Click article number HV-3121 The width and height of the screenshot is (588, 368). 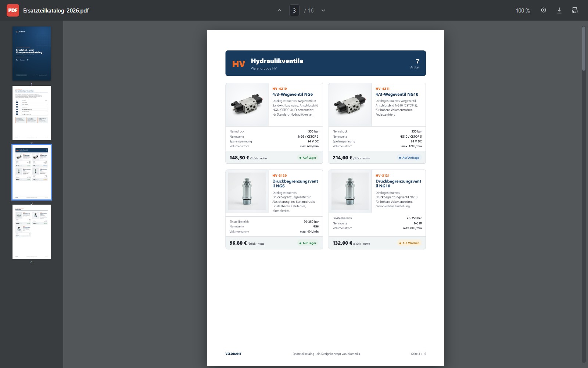pos(383,176)
